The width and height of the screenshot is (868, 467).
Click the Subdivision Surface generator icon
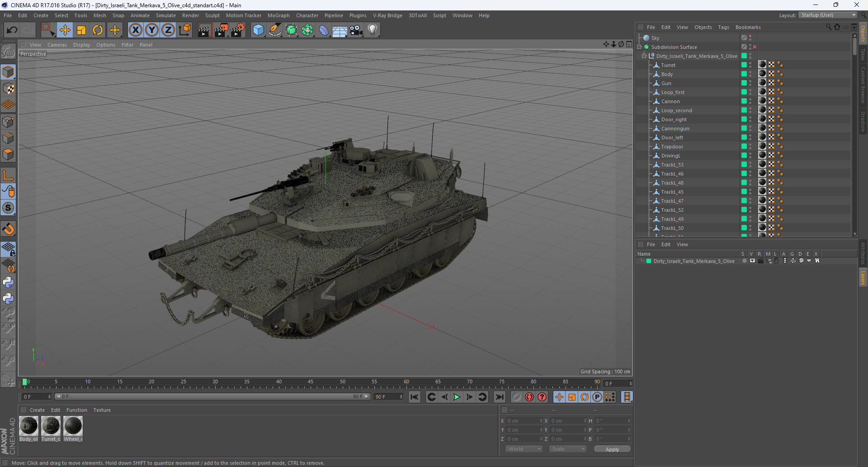coord(291,30)
